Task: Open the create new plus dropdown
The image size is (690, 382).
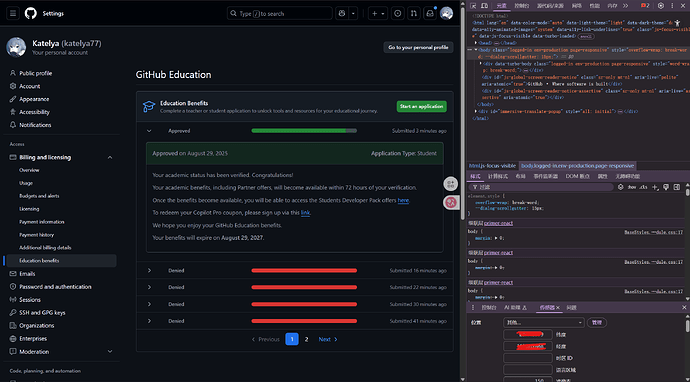Action: [378, 13]
